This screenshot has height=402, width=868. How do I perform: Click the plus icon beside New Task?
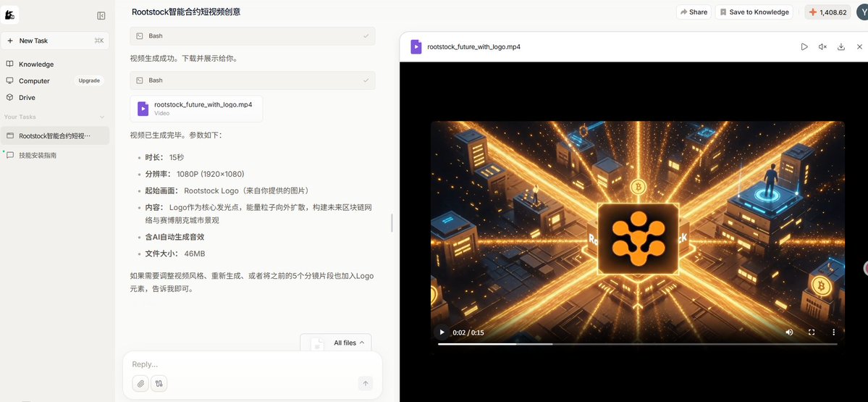pyautogui.click(x=10, y=41)
